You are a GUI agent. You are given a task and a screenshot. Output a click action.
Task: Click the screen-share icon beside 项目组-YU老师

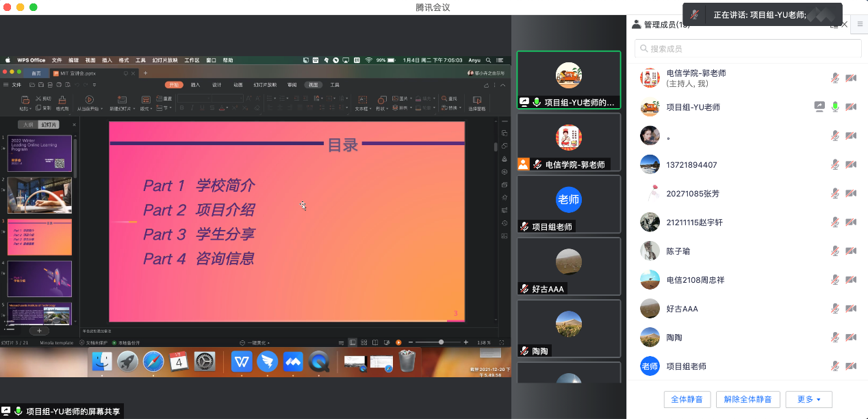[x=819, y=107]
